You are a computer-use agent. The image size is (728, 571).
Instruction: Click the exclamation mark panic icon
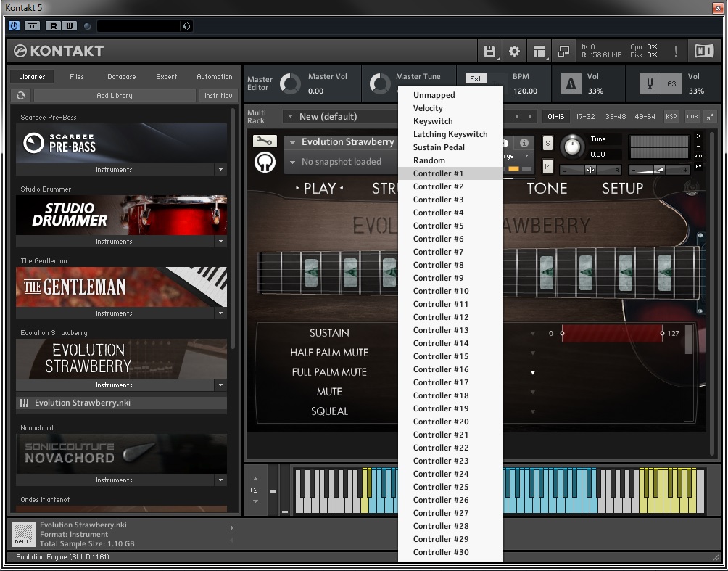point(676,51)
